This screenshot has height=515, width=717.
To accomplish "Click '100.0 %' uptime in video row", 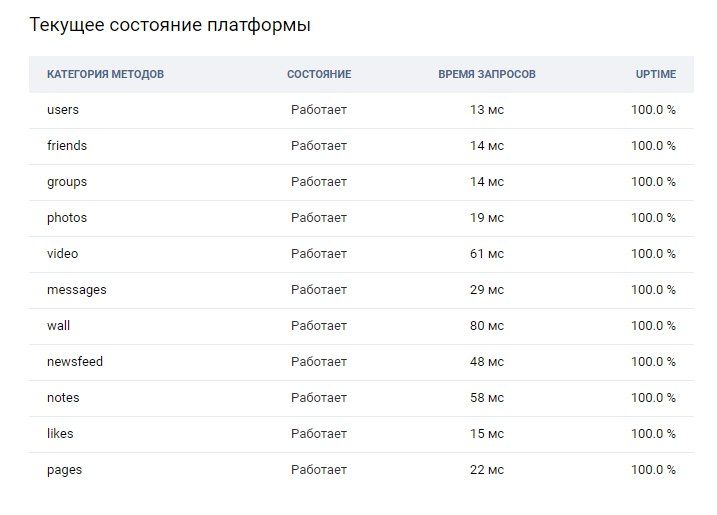I will coord(653,253).
